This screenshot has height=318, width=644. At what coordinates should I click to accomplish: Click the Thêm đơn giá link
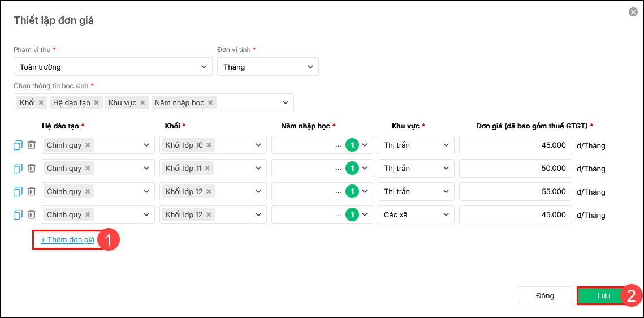(x=67, y=240)
